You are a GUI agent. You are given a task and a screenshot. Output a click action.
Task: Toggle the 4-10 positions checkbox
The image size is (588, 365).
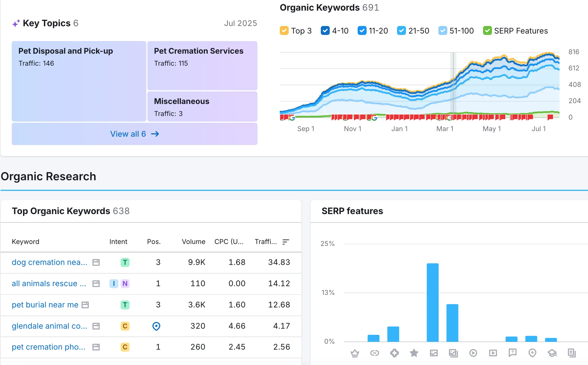[x=325, y=30]
